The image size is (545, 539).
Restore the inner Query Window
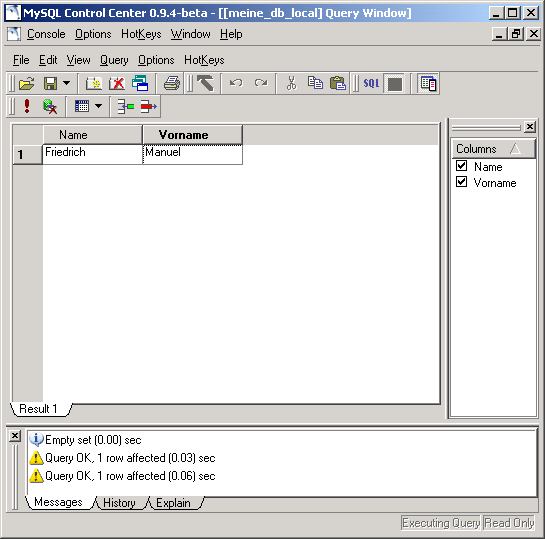[x=516, y=34]
